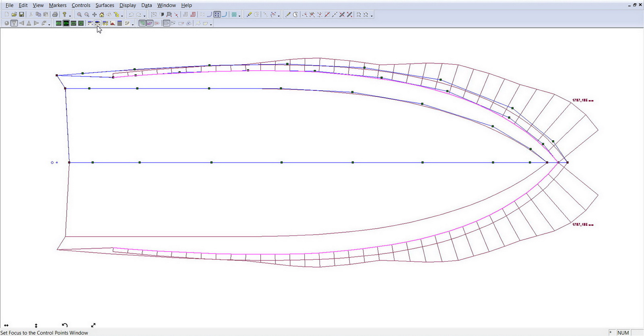
Task: Toggle the third green hull outline button
Action: click(73, 23)
